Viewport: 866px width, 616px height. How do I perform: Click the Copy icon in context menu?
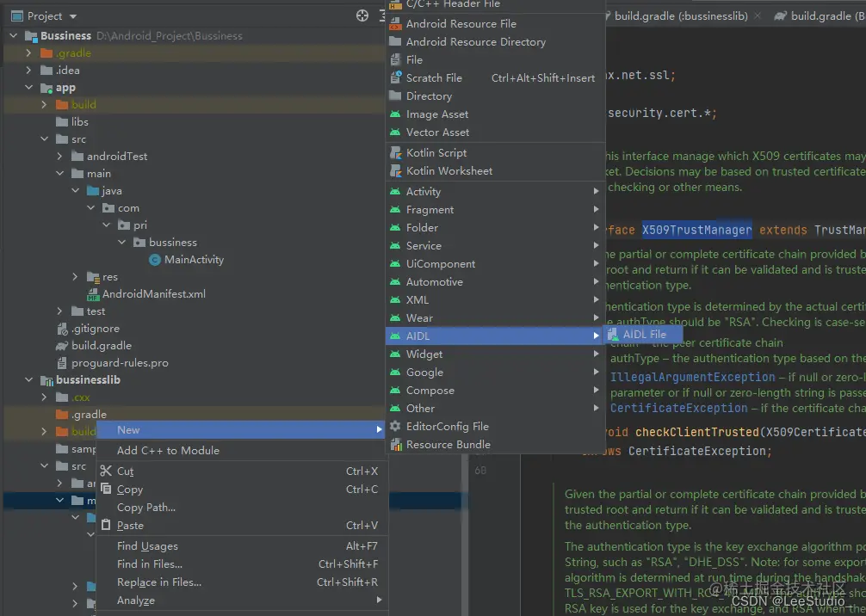[x=106, y=489]
